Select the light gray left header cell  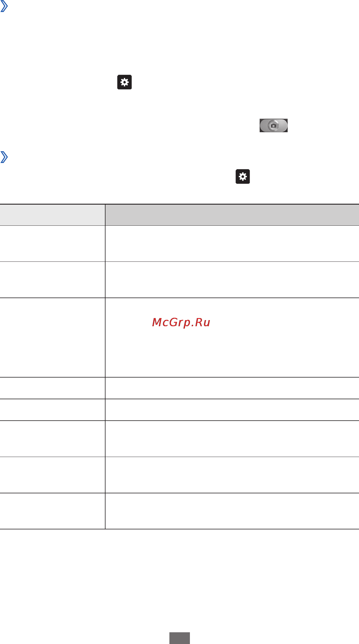coord(52,215)
